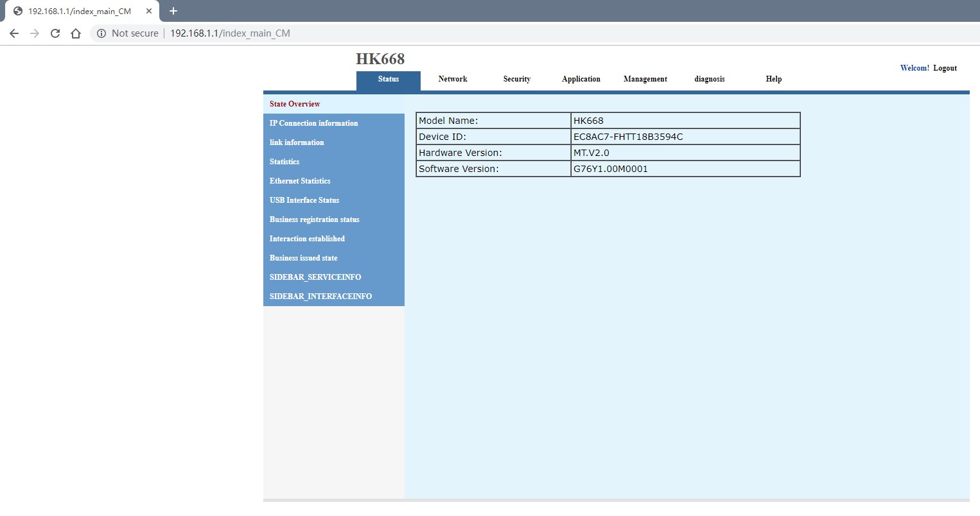Click the browser reload icon
Image resolution: width=980 pixels, height=516 pixels.
point(55,33)
